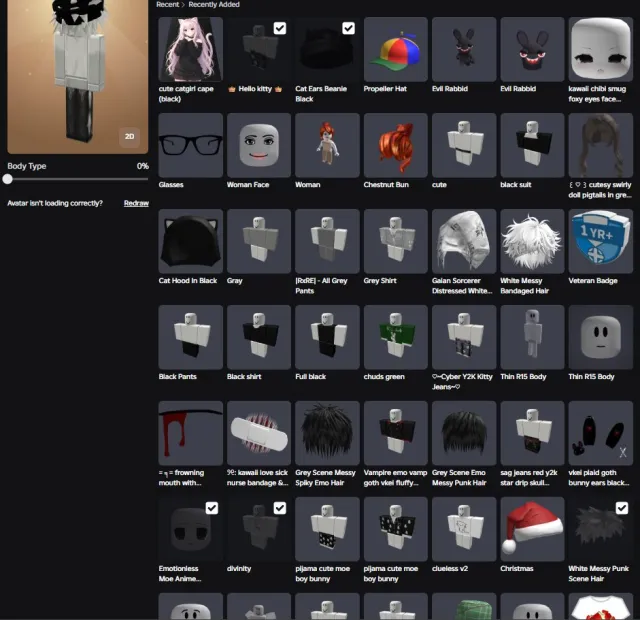Open the Recent breadcrumb

tap(167, 4)
